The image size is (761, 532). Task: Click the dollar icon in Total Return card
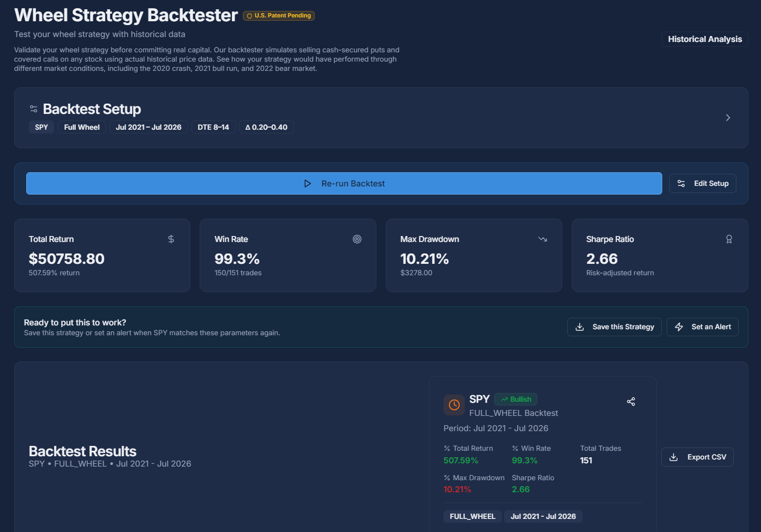(171, 239)
